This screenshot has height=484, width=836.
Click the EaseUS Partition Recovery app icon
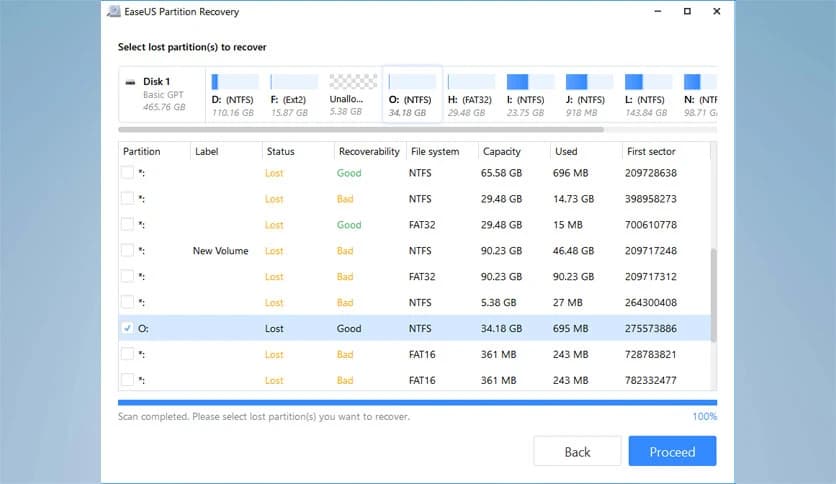tap(113, 11)
